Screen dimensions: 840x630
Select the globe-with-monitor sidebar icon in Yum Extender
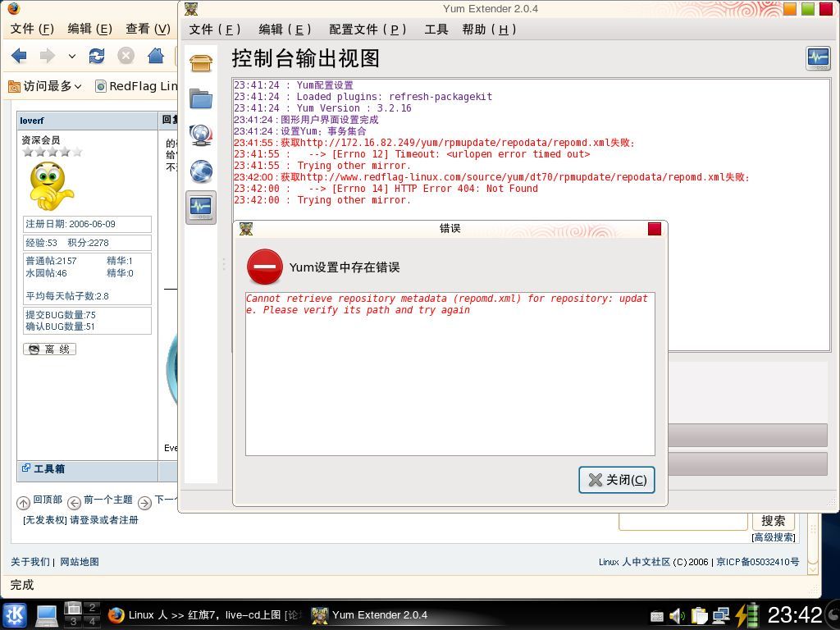click(201, 135)
